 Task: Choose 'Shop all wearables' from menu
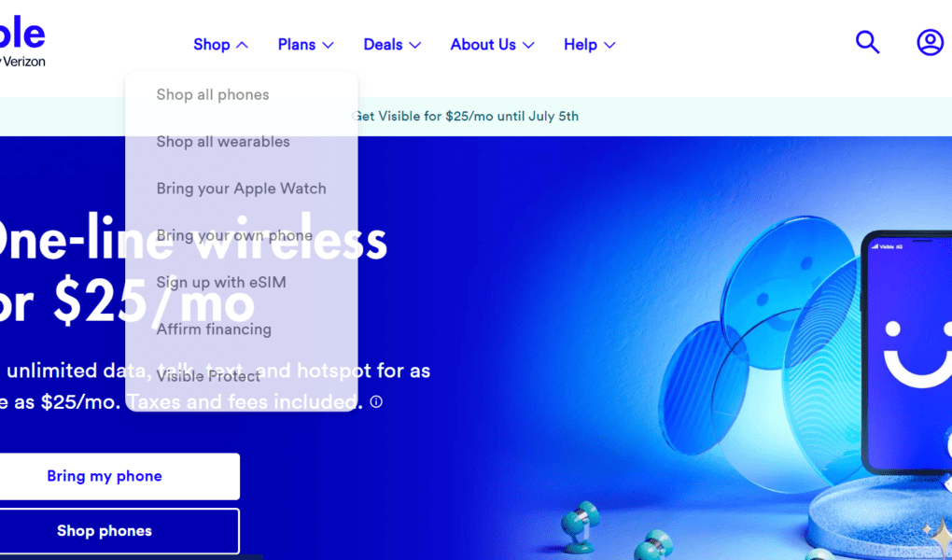223,142
